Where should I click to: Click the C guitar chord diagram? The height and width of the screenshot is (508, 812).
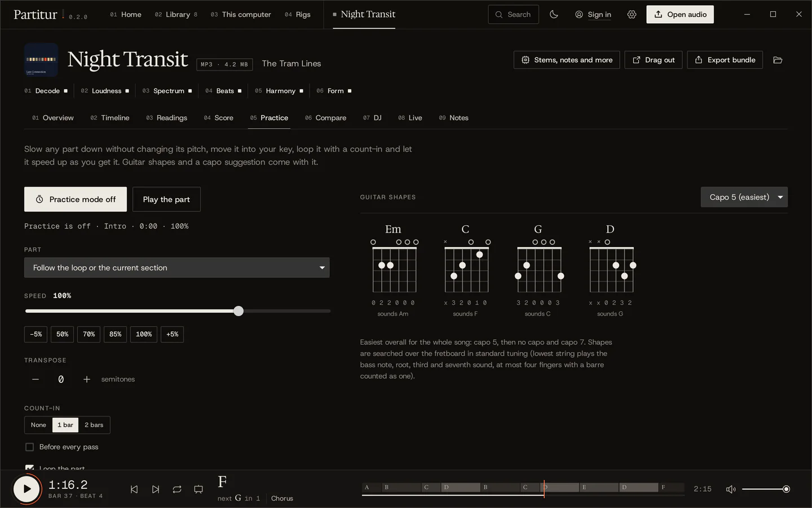465,270
